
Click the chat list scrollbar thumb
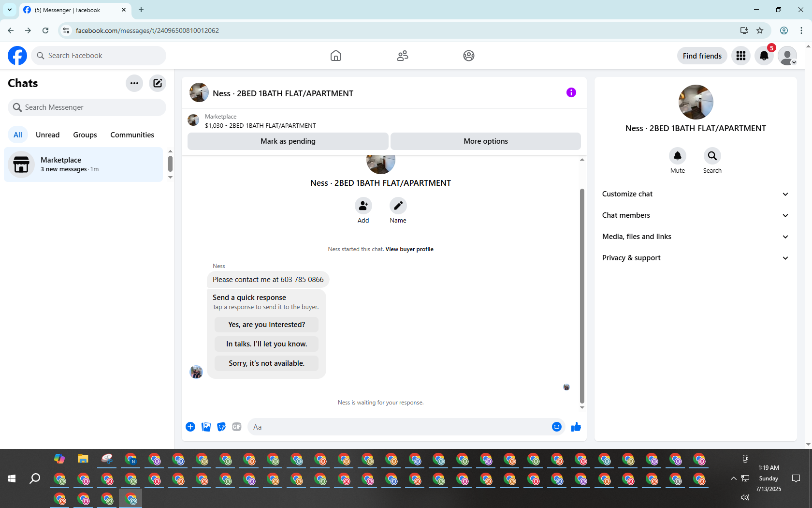click(x=170, y=164)
